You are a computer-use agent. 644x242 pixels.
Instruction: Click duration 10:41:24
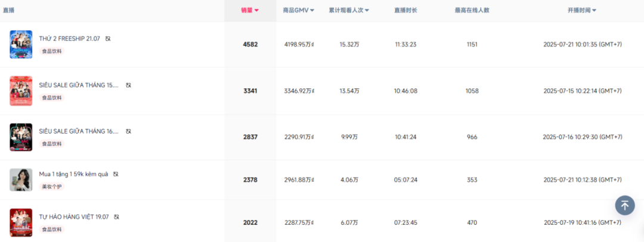406,137
